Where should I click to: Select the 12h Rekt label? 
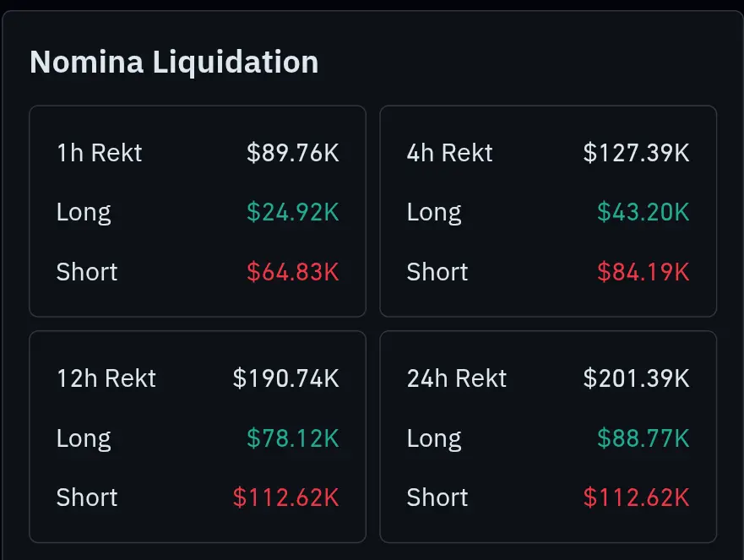click(x=106, y=378)
